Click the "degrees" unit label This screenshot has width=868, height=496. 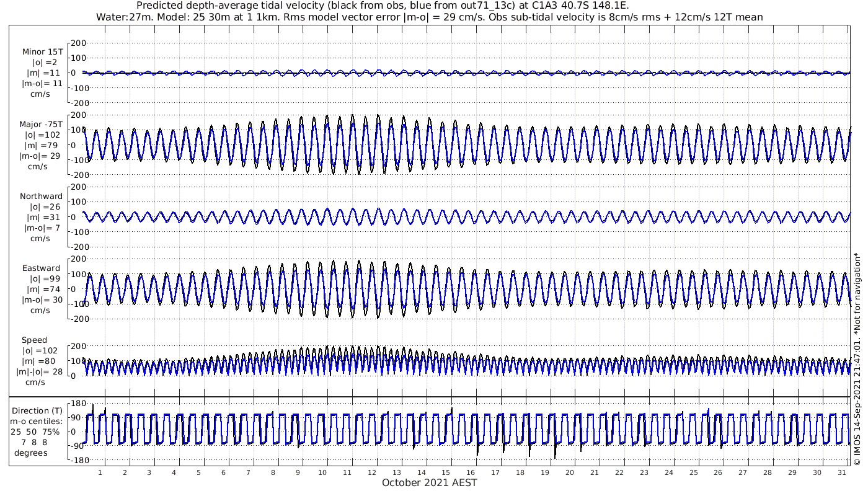(x=32, y=453)
